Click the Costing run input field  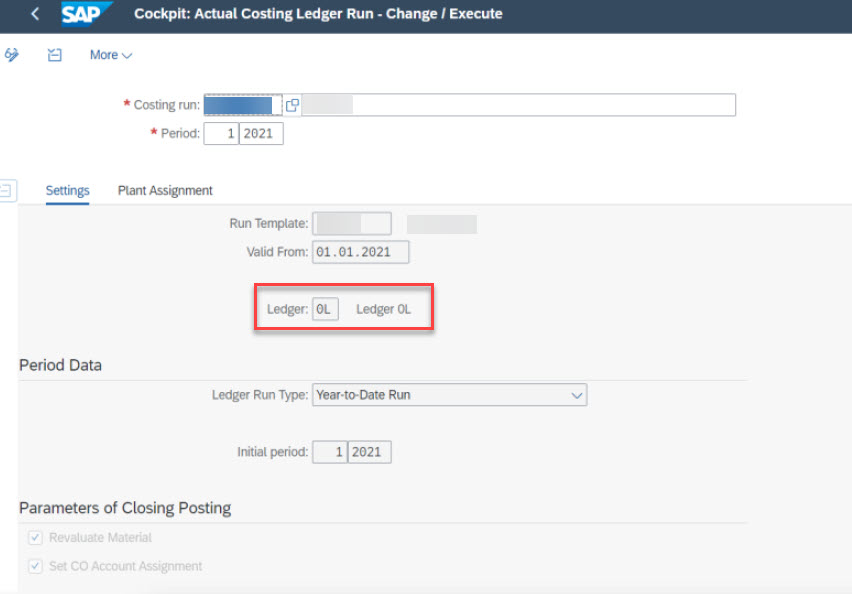click(x=240, y=105)
